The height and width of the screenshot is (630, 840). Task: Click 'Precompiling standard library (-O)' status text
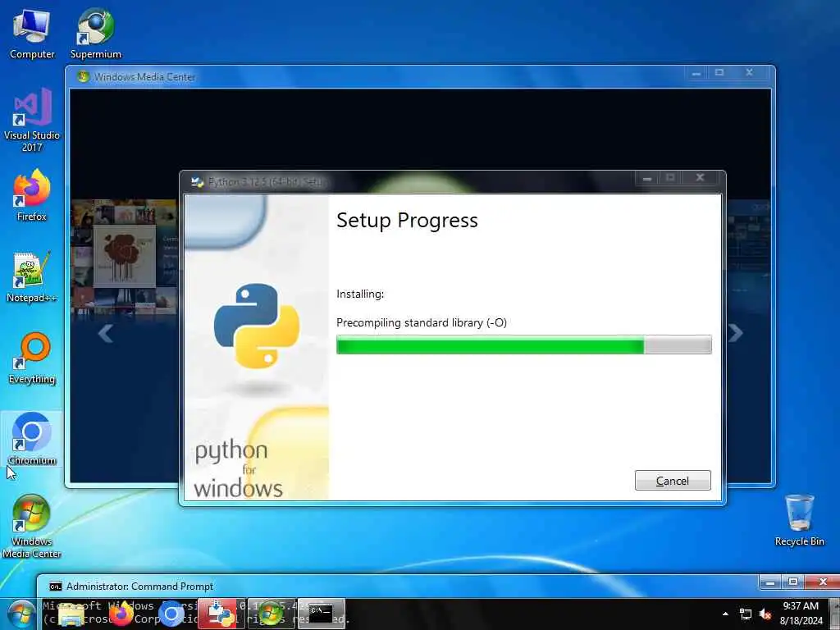[422, 322]
